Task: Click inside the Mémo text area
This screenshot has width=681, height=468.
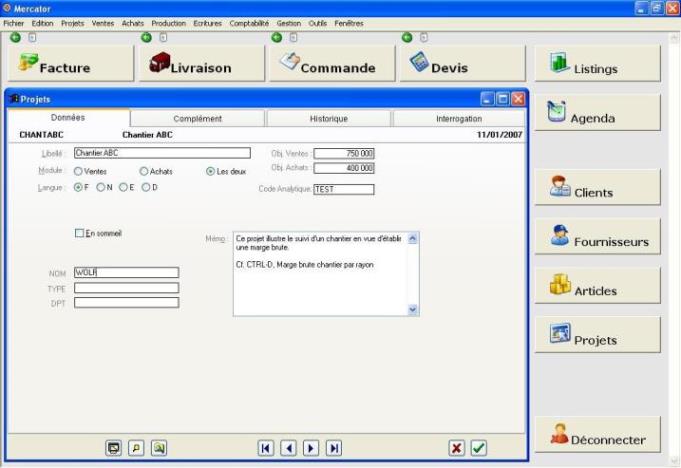Action: [x=321, y=274]
